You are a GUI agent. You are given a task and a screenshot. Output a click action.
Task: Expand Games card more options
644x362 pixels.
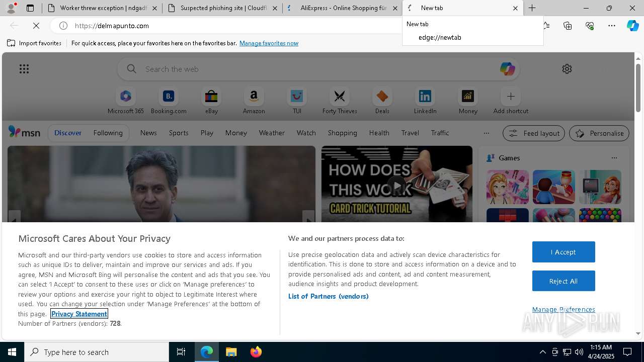point(614,158)
